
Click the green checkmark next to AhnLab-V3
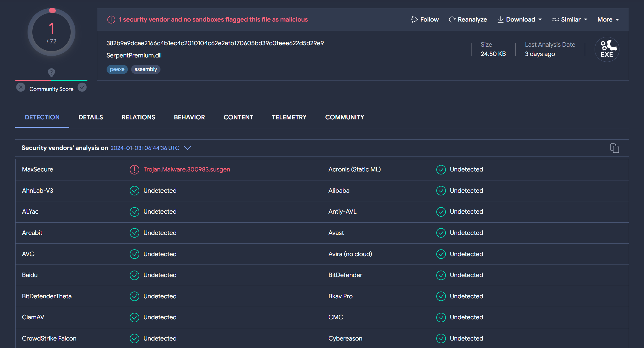pyautogui.click(x=134, y=191)
